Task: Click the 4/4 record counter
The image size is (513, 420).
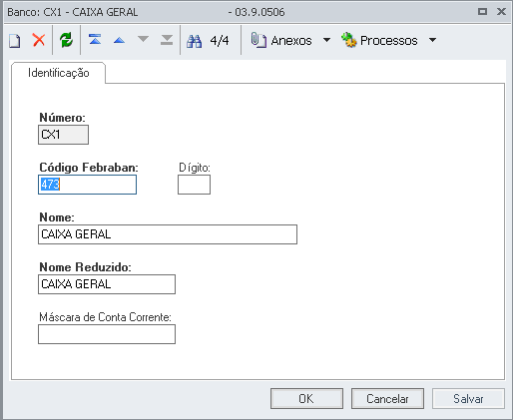Action: point(220,41)
